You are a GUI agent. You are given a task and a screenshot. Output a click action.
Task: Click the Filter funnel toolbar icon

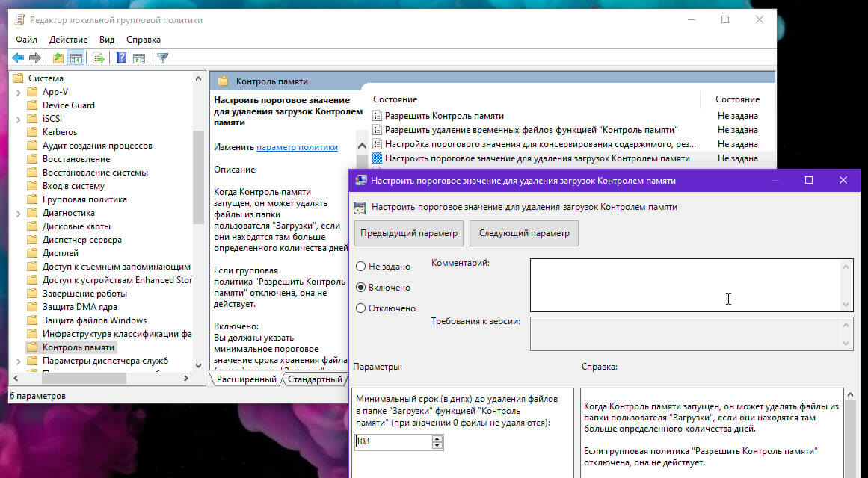click(162, 58)
